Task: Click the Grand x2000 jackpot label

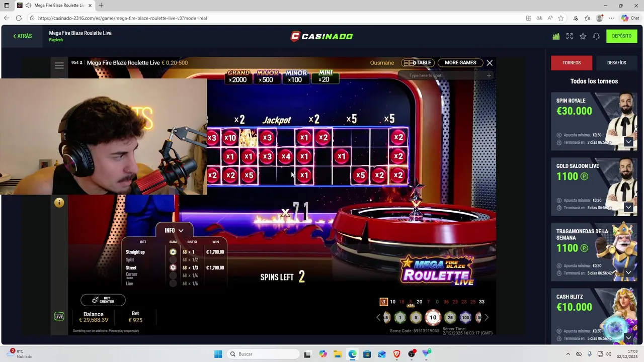Action: point(238,76)
